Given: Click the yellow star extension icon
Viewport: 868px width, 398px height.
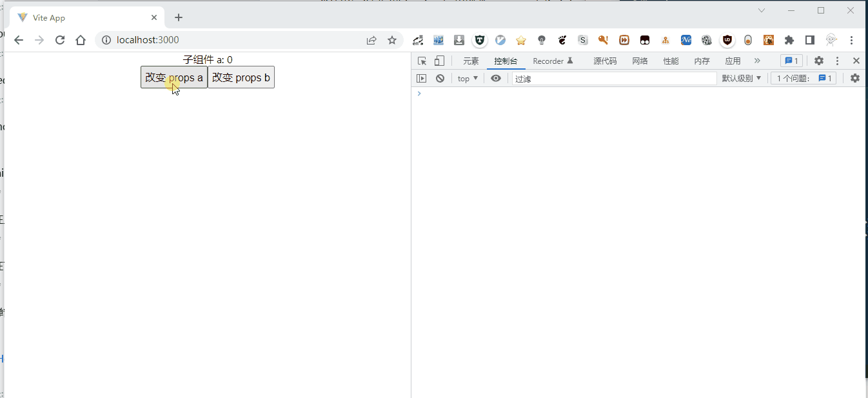Looking at the screenshot, I should 521,40.
